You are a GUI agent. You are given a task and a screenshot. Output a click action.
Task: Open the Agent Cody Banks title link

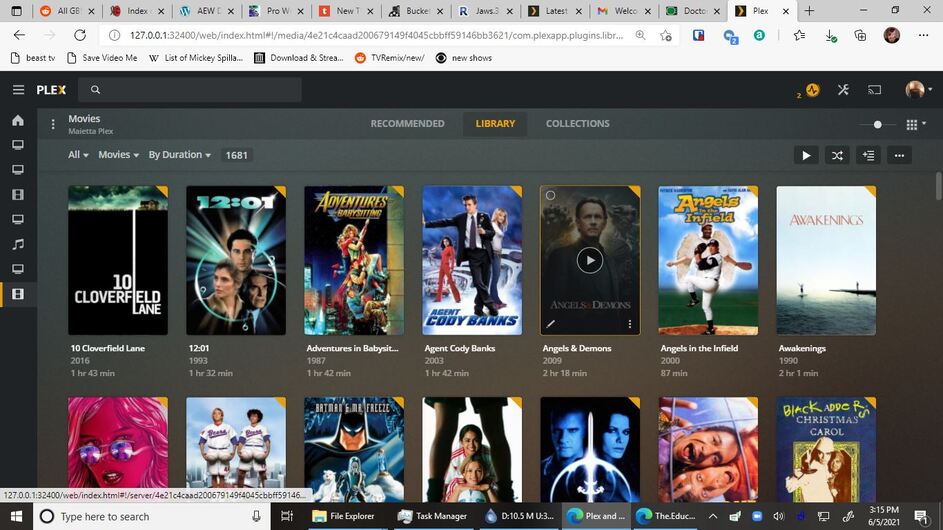(x=459, y=348)
